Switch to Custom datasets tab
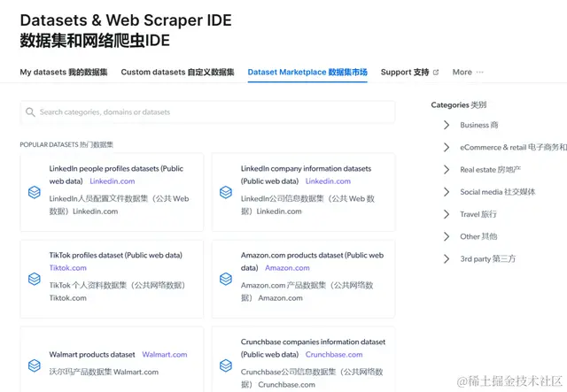 [x=177, y=73]
